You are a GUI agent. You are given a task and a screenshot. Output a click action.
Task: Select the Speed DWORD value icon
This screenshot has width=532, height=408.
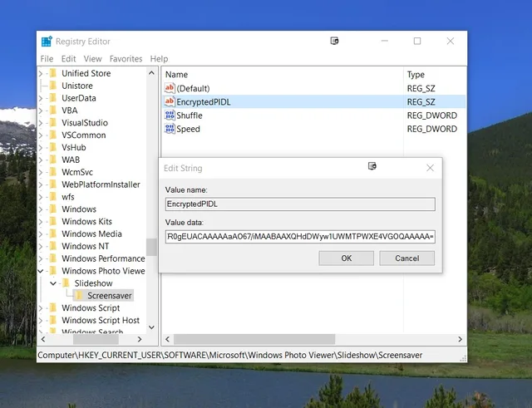click(x=170, y=129)
